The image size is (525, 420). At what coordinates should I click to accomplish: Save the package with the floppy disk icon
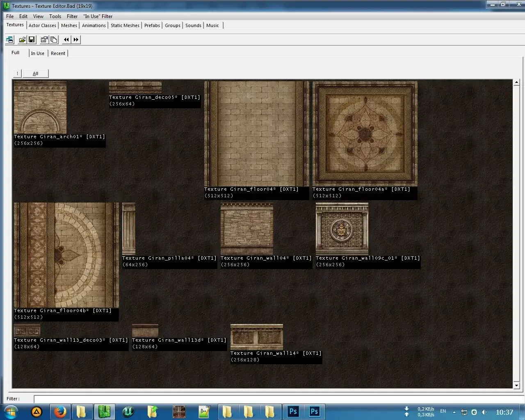coord(31,40)
